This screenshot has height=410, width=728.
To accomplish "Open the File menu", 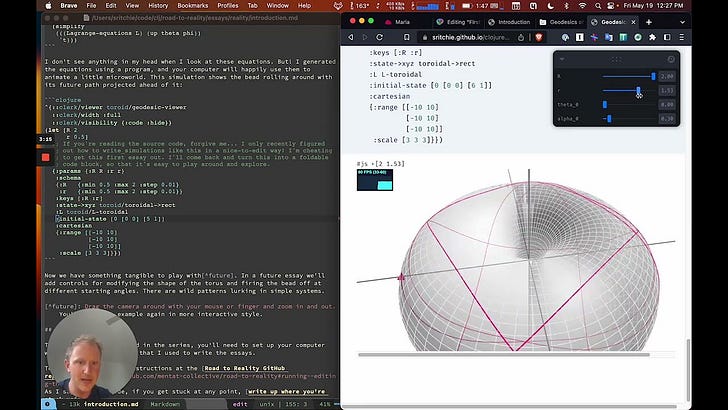I will 91,6.
